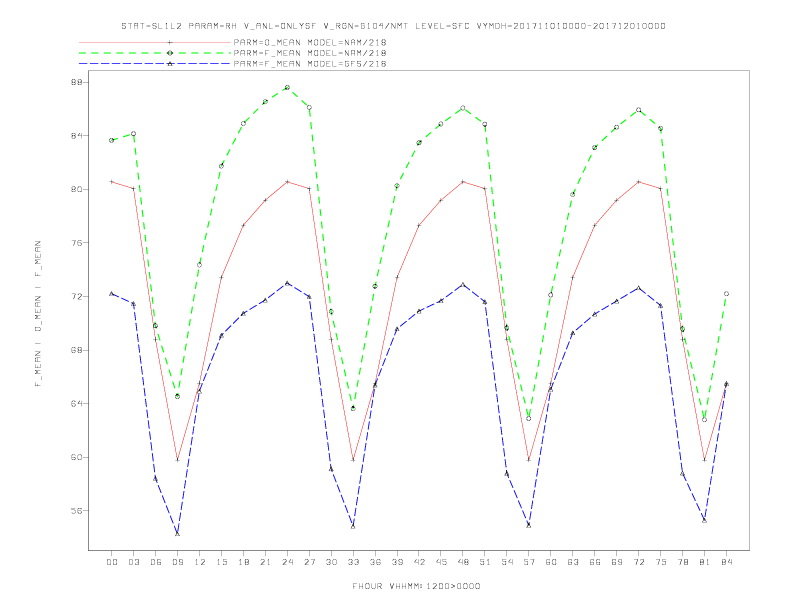Click x-axis tick label 36
Viewport: 792px width, 612px height.
click(x=375, y=562)
